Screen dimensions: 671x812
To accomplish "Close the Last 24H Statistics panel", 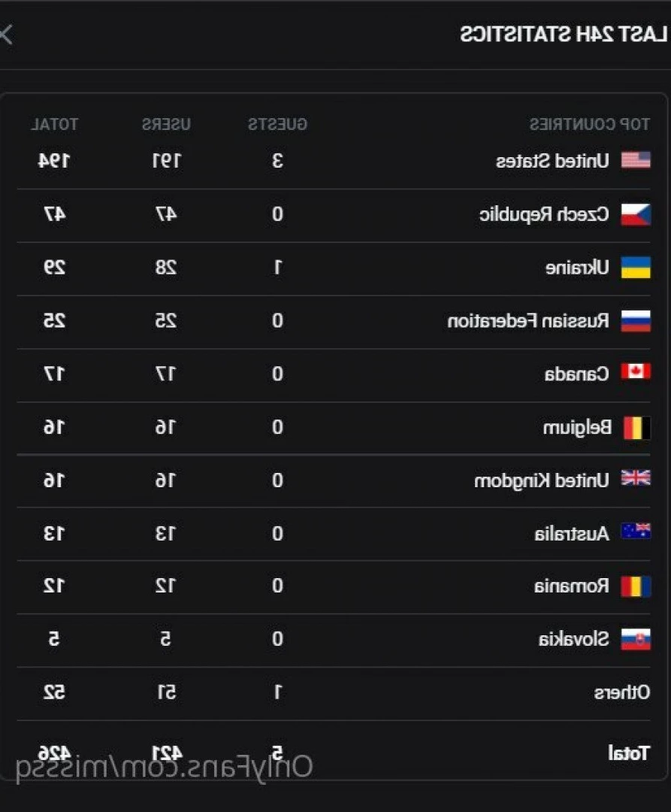I will tap(6, 35).
